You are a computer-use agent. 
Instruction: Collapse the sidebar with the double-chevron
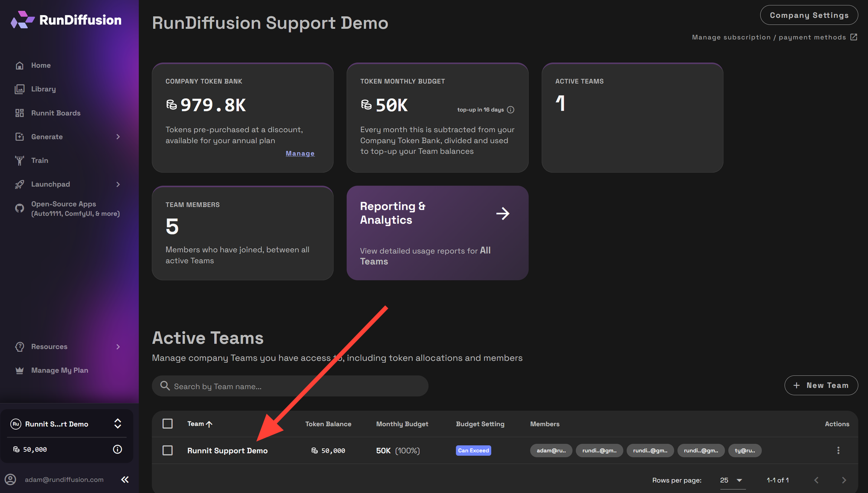point(125,479)
